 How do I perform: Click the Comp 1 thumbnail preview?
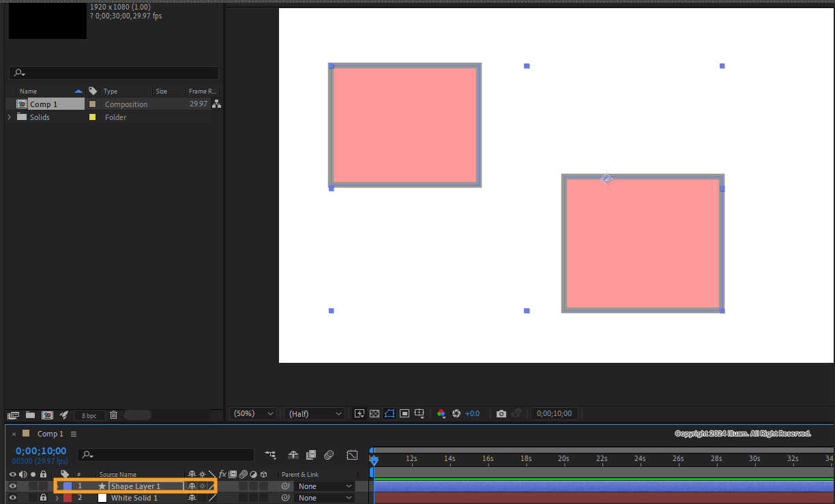coord(47,19)
